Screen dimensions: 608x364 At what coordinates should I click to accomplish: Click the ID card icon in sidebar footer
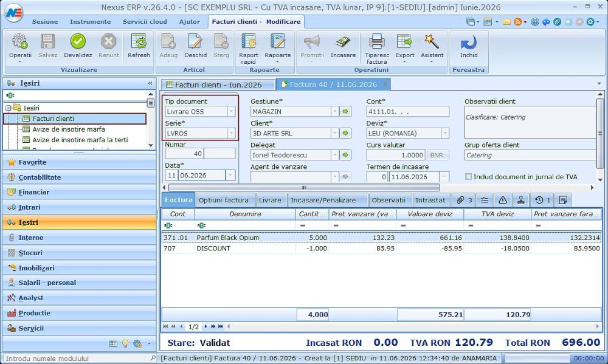point(113,343)
